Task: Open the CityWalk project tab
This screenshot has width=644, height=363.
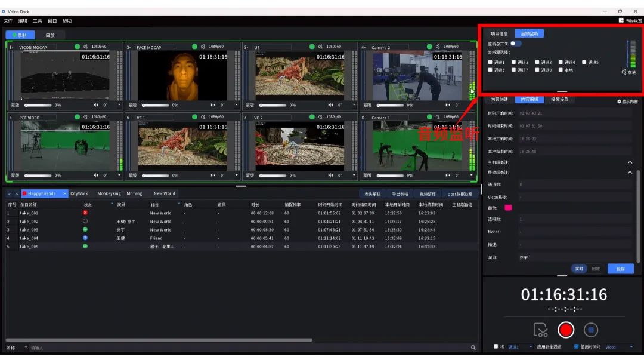Action: 79,193
